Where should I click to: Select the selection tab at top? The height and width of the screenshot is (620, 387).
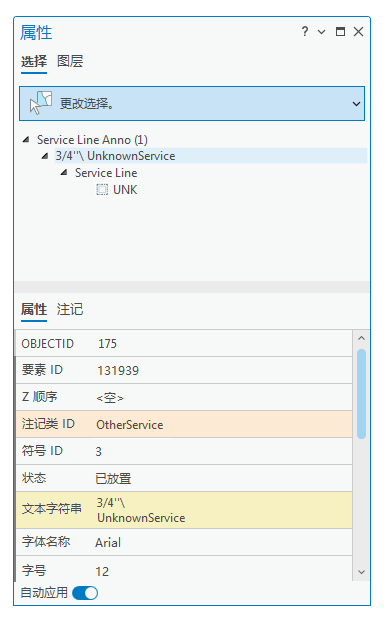(34, 61)
